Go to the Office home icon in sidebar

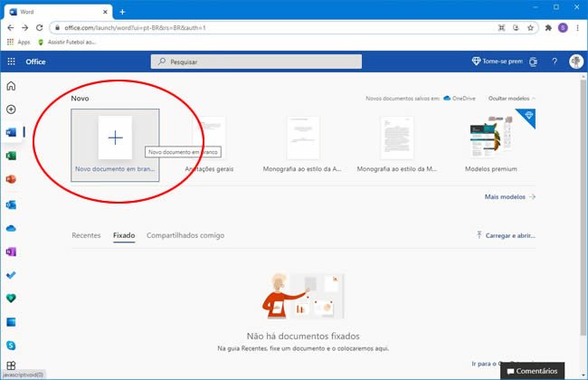point(11,86)
